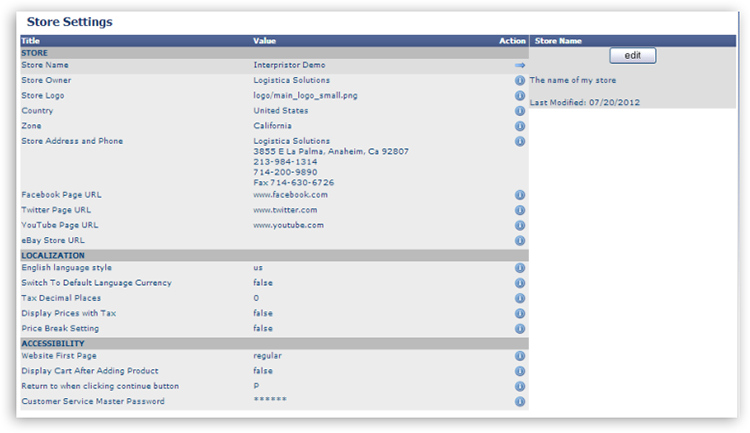This screenshot has width=750, height=433.
Task: Click the Store Logo row title
Action: (43, 96)
